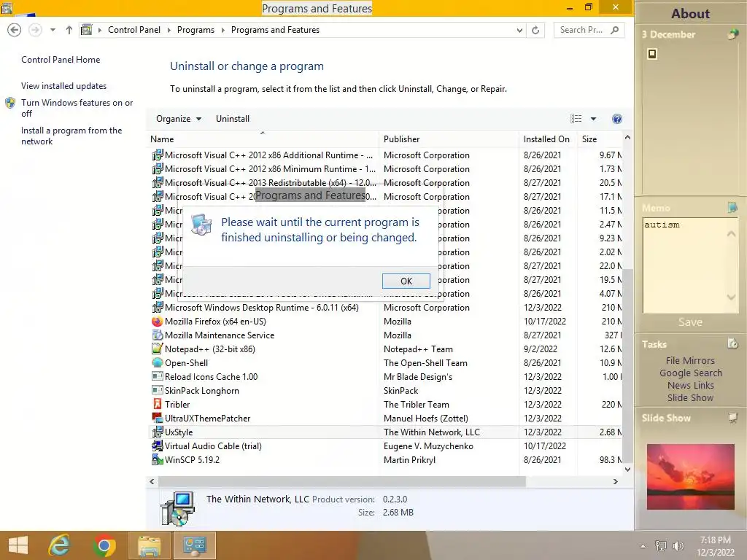Viewport: 747px width, 560px height.
Task: Sort by the Size column header
Action: coord(600,139)
